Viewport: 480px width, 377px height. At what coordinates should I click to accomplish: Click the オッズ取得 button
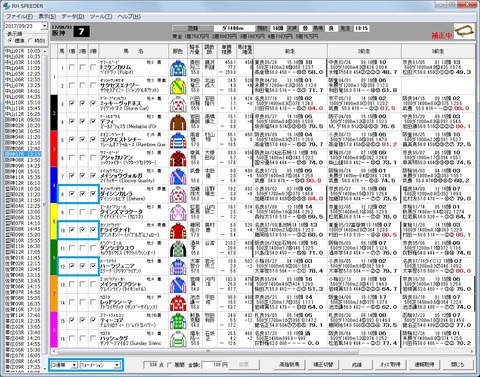[390, 365]
